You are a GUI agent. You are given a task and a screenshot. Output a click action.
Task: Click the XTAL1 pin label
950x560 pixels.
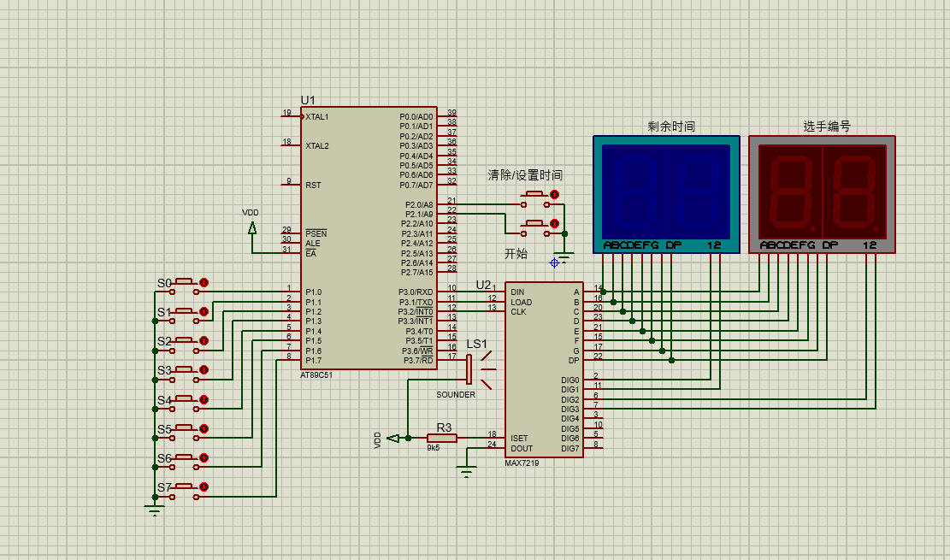coord(317,117)
